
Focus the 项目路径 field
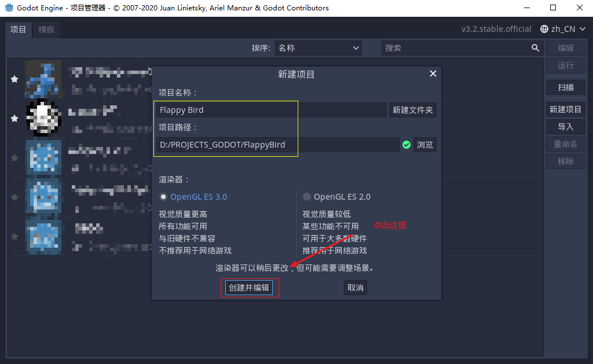coord(277,145)
